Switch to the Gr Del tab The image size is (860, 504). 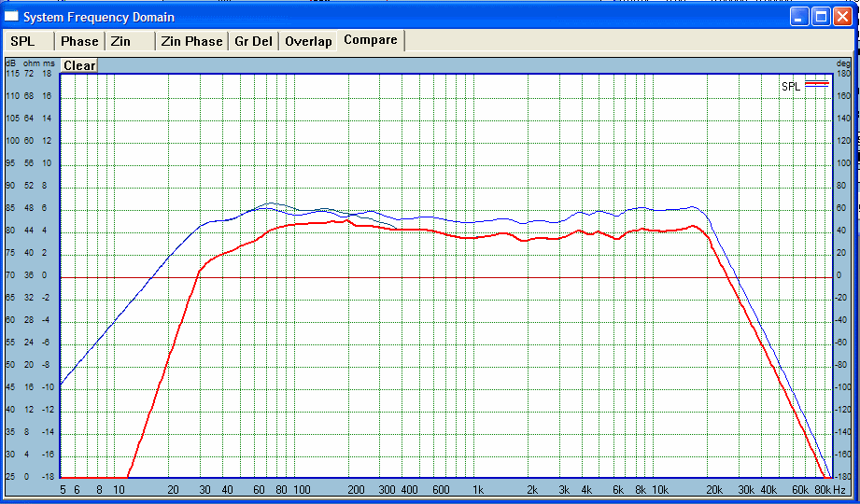[253, 42]
